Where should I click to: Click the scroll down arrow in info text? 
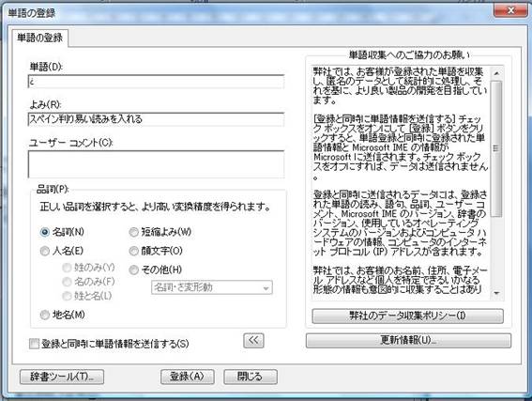point(496,293)
